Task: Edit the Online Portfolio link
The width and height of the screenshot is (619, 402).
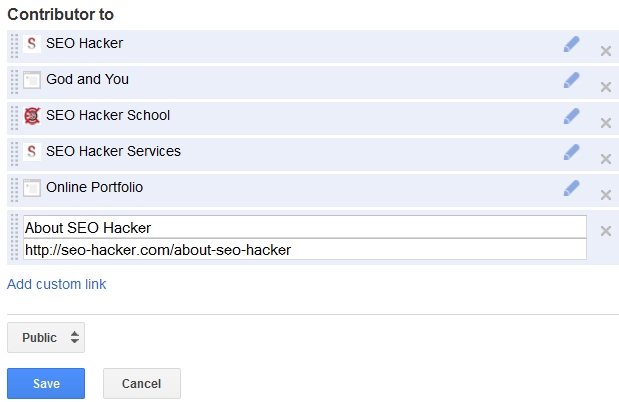Action: tap(571, 188)
